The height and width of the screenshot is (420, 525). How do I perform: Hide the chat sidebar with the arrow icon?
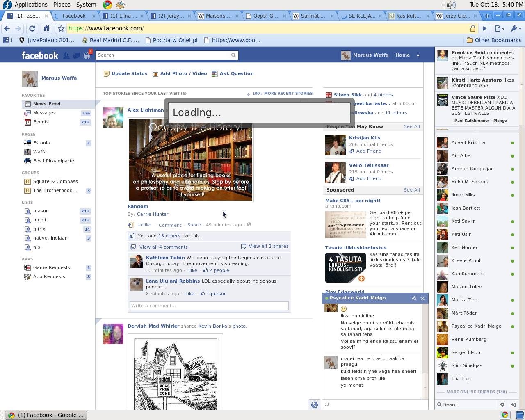click(x=513, y=404)
